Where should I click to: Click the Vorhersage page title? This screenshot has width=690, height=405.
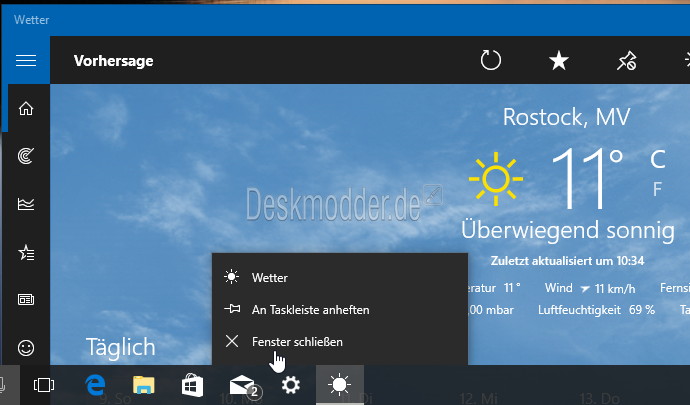[114, 61]
